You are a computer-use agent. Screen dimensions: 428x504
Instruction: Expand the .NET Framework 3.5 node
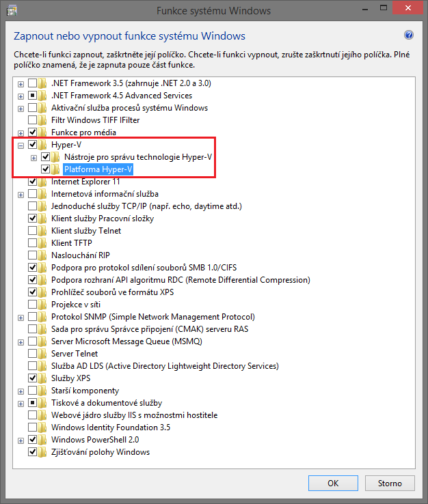(21, 83)
